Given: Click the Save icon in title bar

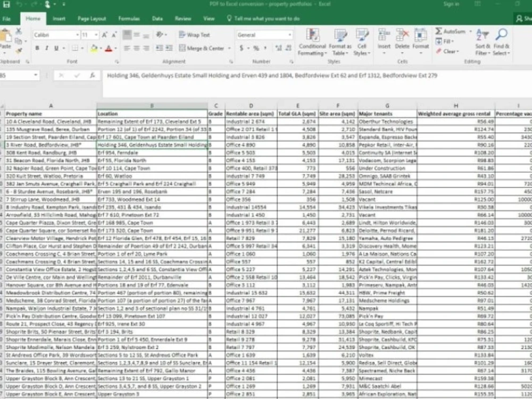Looking at the screenshot, I should point(6,4).
